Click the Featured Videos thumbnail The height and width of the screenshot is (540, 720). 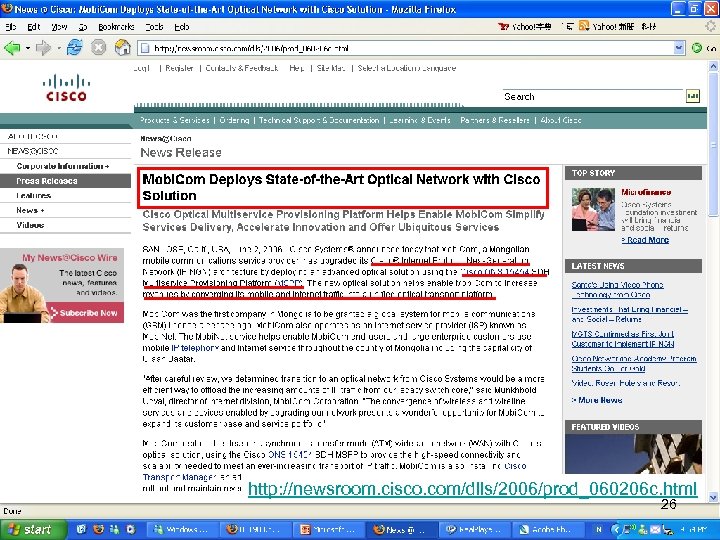(x=633, y=454)
